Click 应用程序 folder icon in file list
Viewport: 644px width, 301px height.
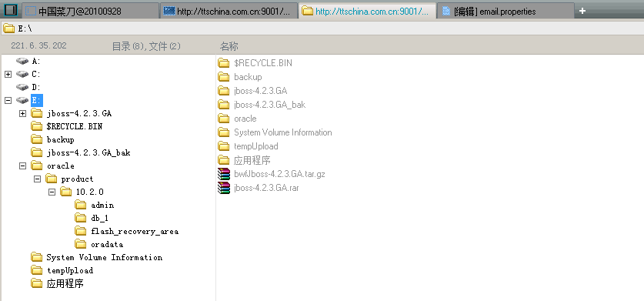pos(224,160)
